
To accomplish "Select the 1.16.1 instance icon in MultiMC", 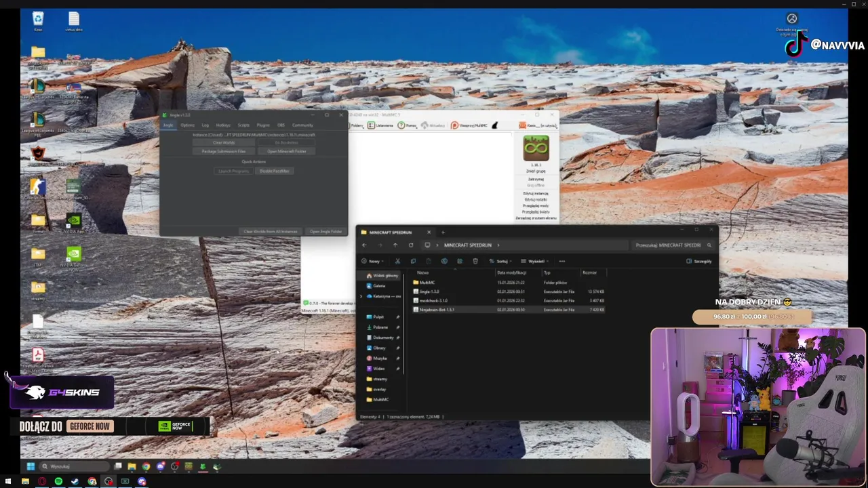I will tap(536, 148).
